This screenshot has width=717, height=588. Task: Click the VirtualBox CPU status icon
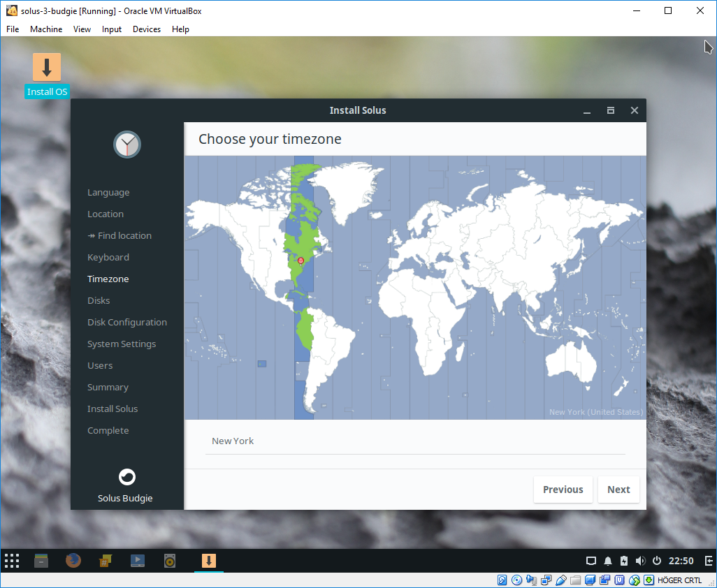619,580
